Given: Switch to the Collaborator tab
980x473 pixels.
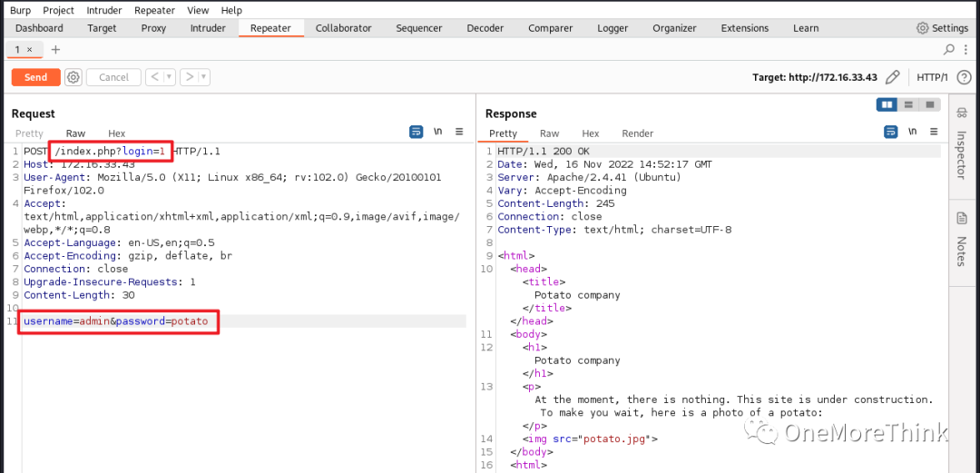Looking at the screenshot, I should (344, 28).
